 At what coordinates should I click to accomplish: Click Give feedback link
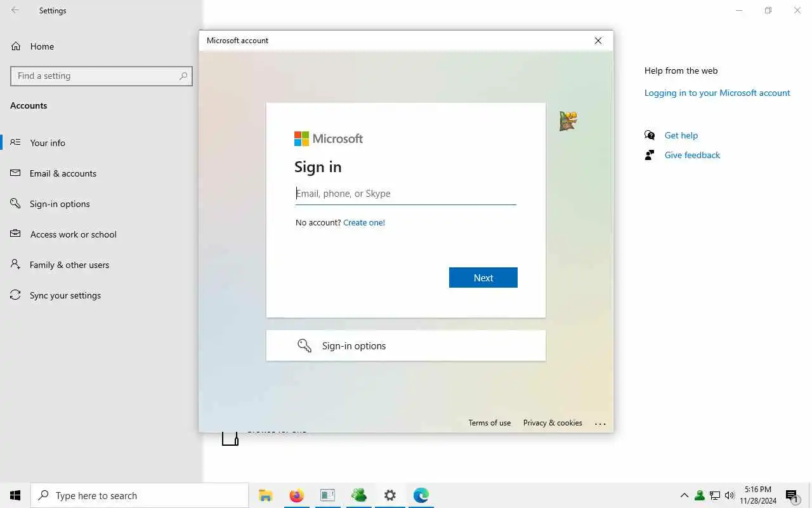click(x=692, y=155)
